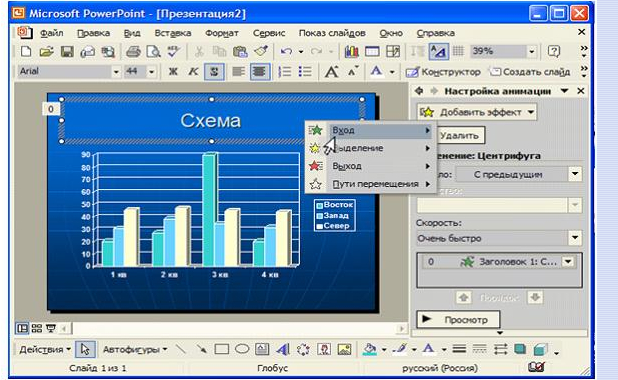
Task: Select the Rectangle drawing tool
Action: click(x=222, y=349)
